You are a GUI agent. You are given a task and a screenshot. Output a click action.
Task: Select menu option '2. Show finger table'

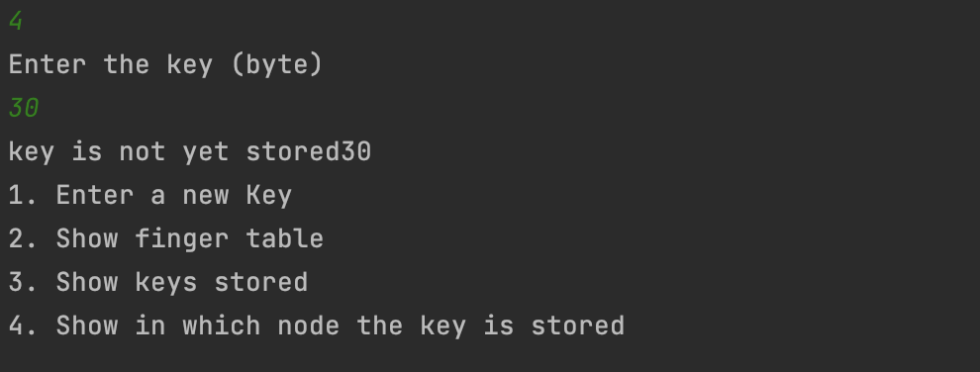pyautogui.click(x=165, y=239)
